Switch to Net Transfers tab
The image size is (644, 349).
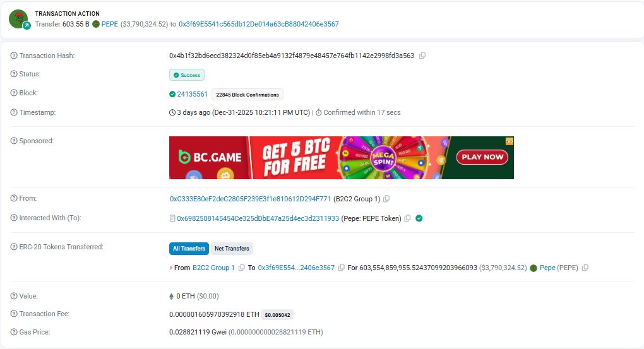pyautogui.click(x=232, y=249)
